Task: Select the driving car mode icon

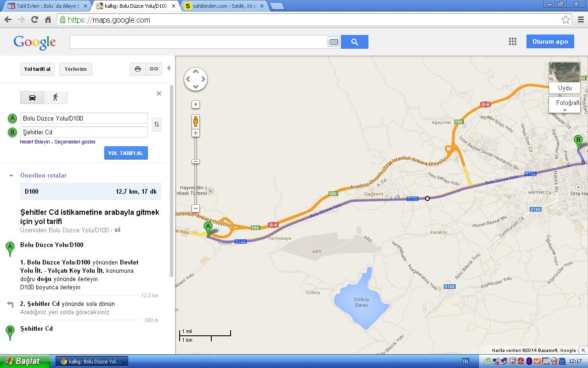Action: 32,98
